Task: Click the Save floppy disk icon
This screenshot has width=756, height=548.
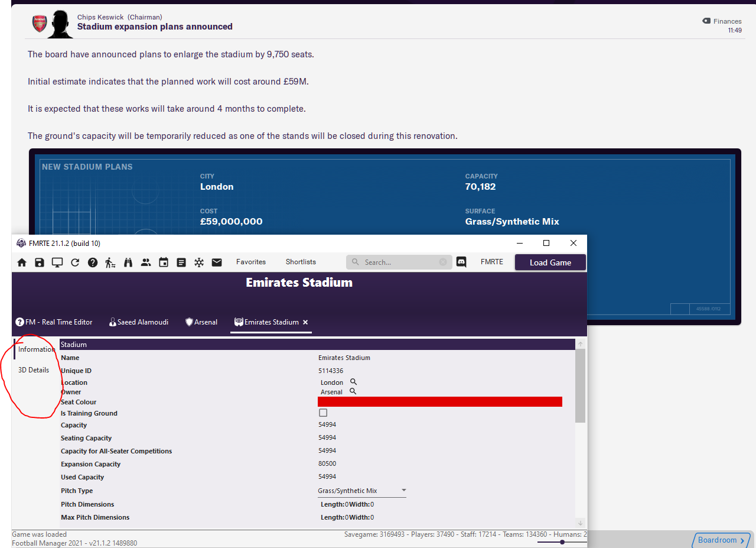Action: [x=40, y=262]
